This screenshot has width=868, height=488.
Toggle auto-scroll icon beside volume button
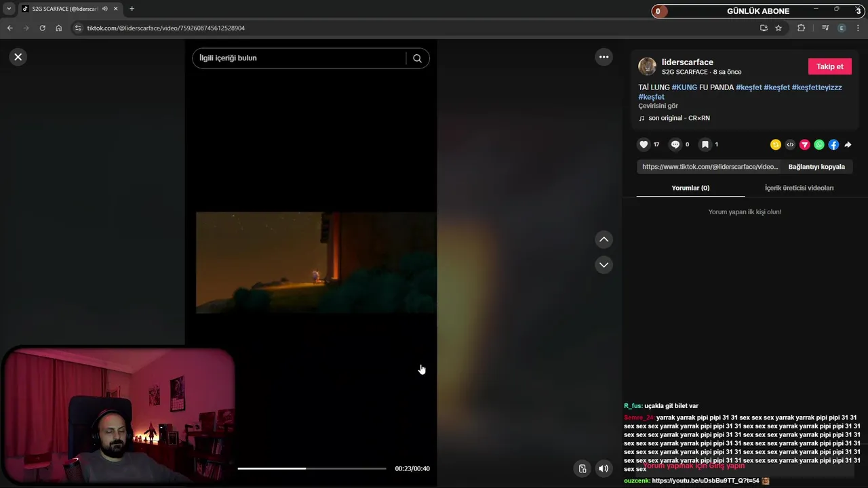click(582, 468)
